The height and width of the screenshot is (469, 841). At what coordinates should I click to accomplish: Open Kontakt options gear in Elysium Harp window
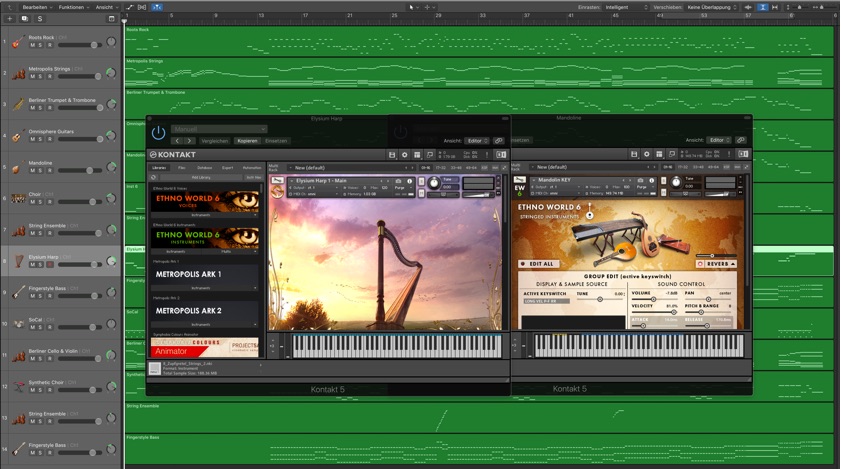pyautogui.click(x=404, y=155)
